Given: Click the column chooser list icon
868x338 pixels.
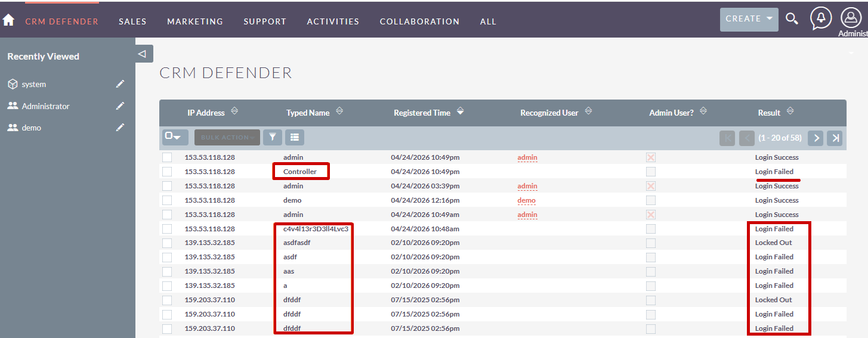Looking at the screenshot, I should click(295, 137).
